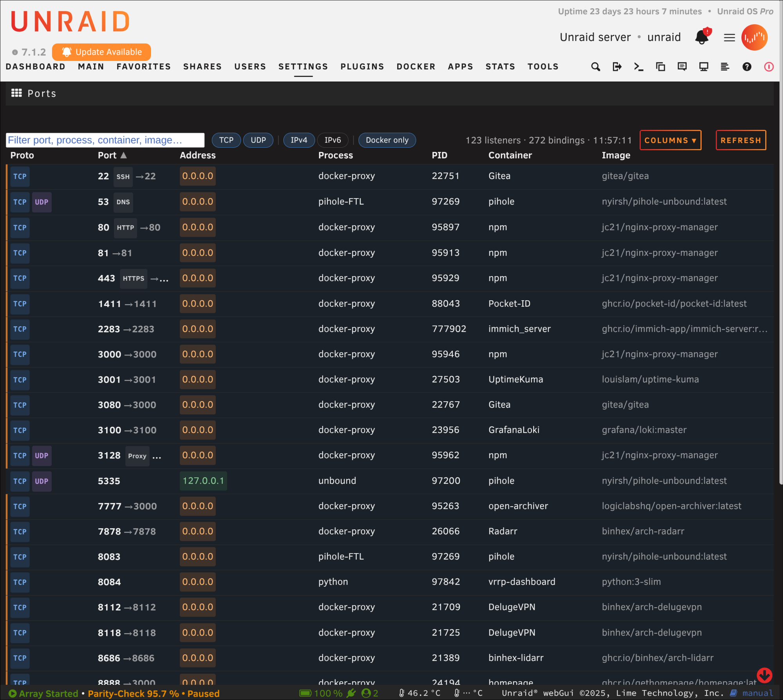The width and height of the screenshot is (783, 700).
Task: Click the Update Available button
Action: tap(101, 52)
